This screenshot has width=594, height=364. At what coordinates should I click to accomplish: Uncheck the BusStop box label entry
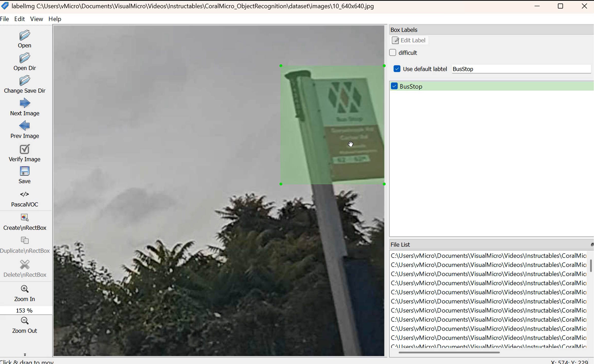(394, 86)
